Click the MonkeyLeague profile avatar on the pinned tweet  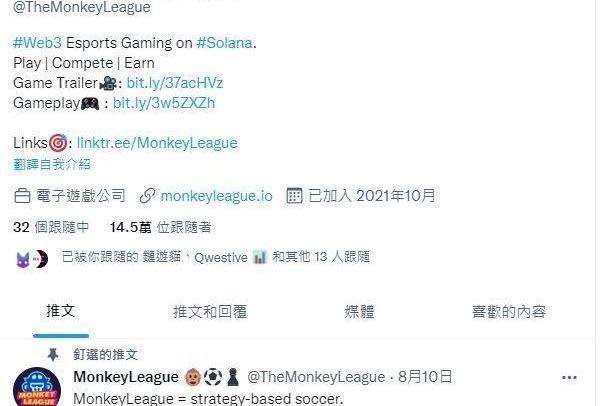pos(37,387)
